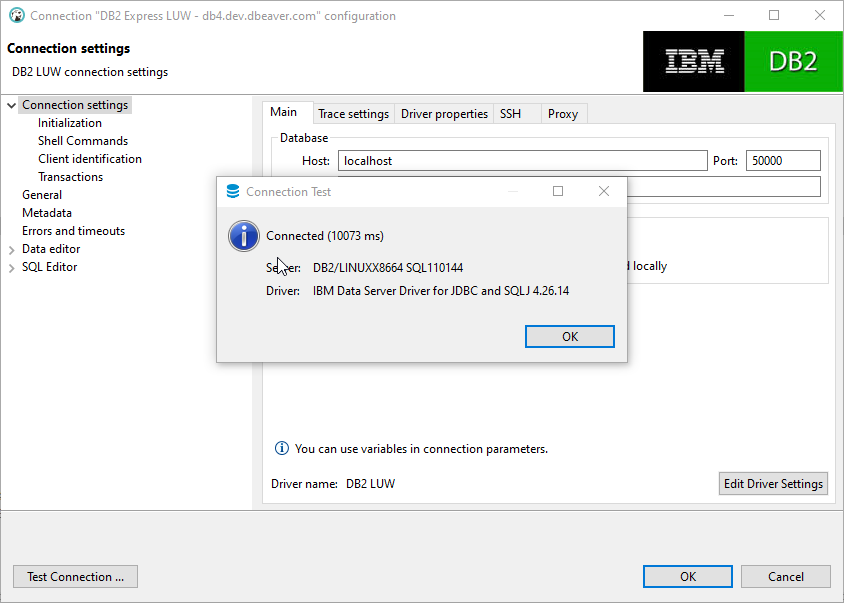Open the Proxy tab
Screen dimensions: 844x603
coord(563,113)
